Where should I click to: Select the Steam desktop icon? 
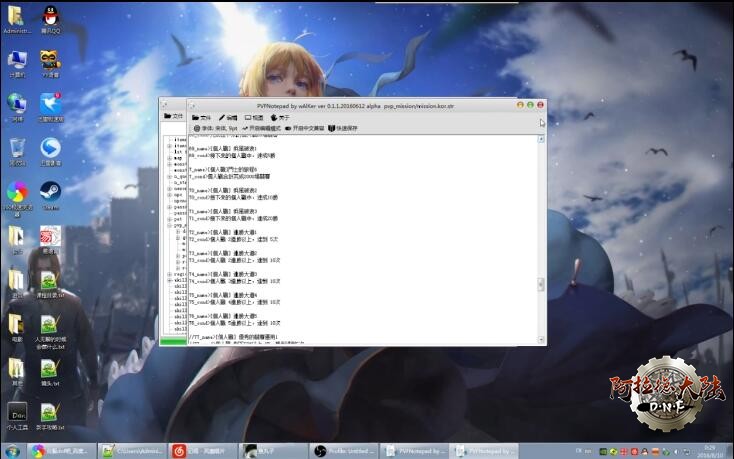(51, 196)
